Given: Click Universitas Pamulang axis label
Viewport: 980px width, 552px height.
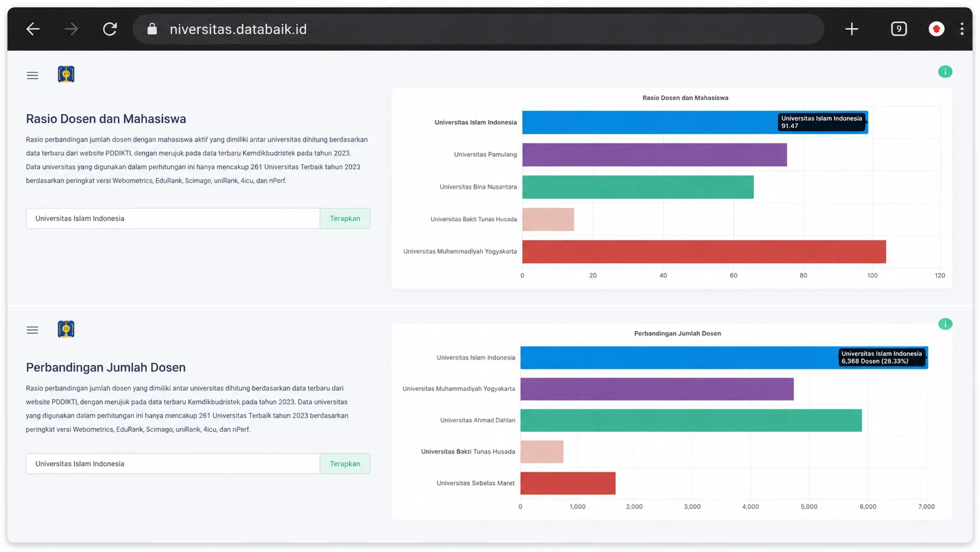Looking at the screenshot, I should (x=485, y=154).
